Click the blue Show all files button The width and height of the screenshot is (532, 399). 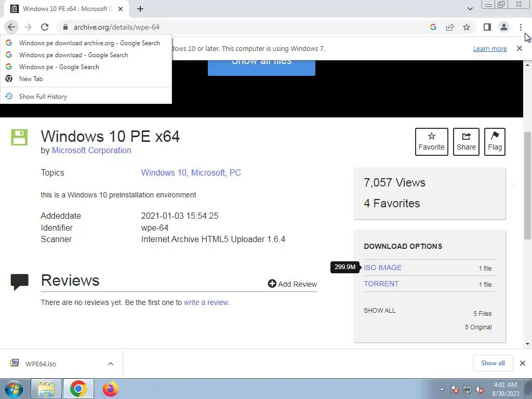pos(261,68)
